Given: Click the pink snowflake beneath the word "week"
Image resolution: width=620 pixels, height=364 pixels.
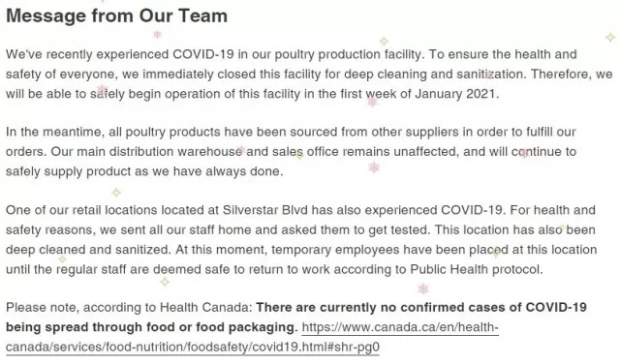Looking at the screenshot, I should (372, 102).
